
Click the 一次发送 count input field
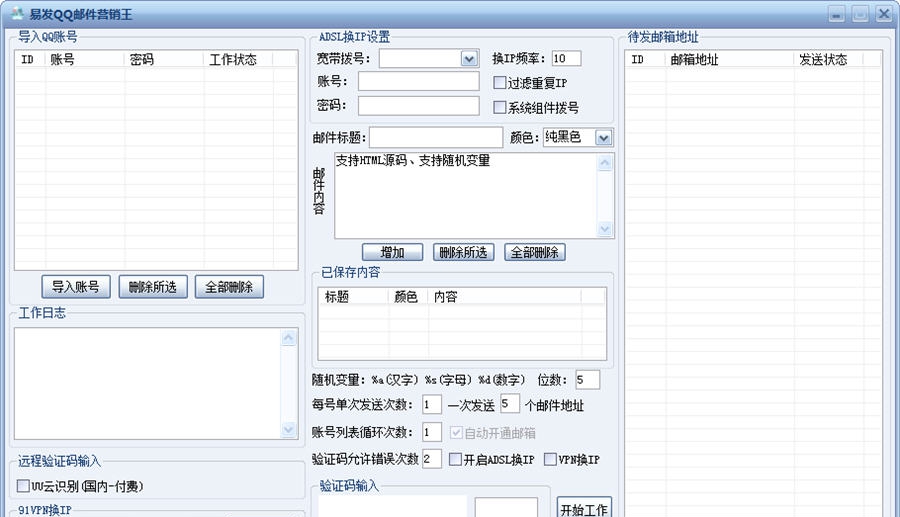click(x=510, y=403)
